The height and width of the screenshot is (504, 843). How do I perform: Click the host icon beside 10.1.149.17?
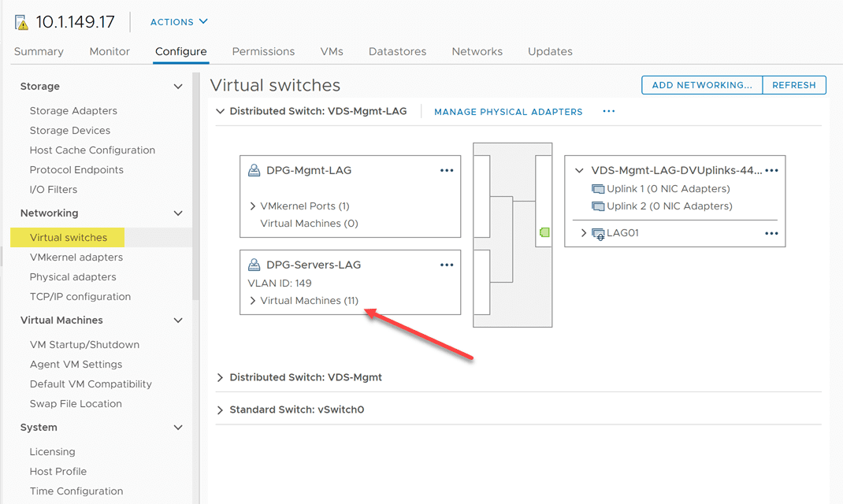[x=22, y=22]
